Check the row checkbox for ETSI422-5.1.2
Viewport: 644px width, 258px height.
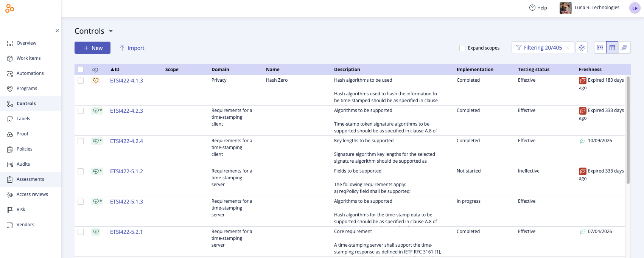tap(81, 171)
